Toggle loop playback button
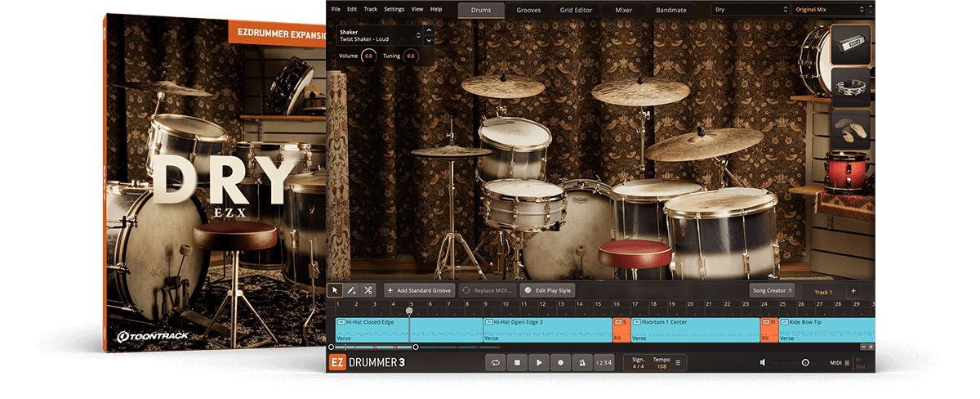This screenshot has width=980, height=399. [x=495, y=362]
